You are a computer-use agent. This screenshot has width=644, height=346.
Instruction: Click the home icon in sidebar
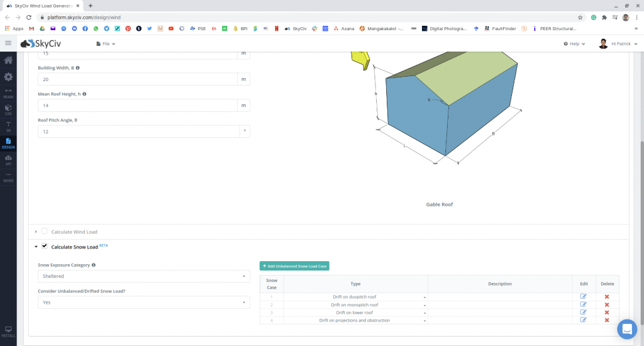click(x=8, y=60)
